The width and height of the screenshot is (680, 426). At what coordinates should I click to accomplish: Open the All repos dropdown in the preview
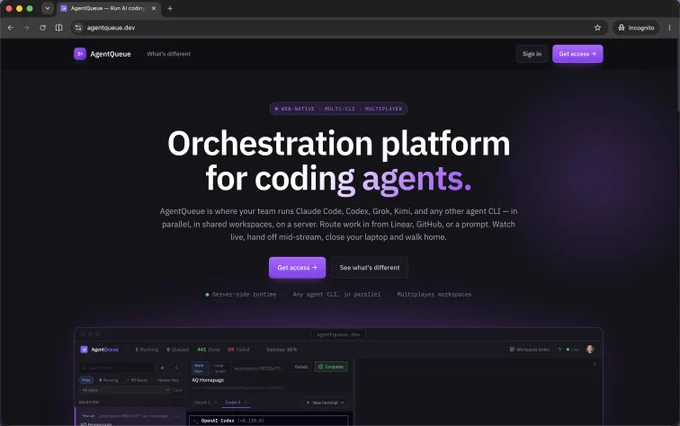125,390
